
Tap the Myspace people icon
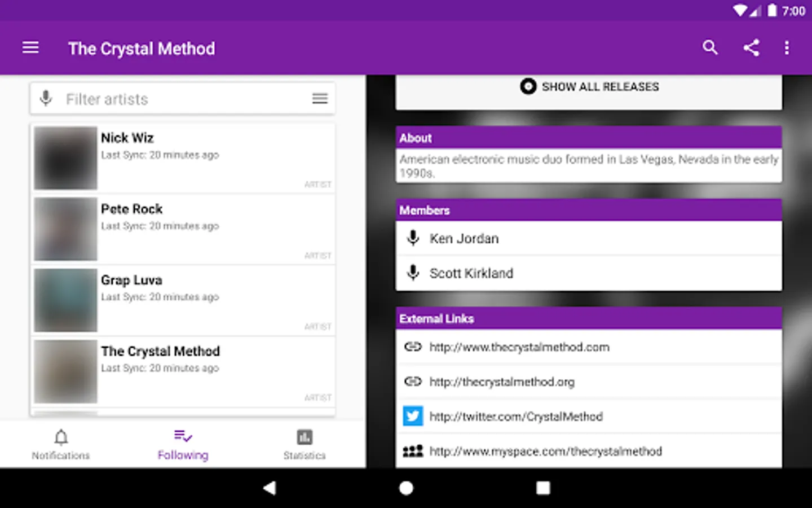click(x=413, y=451)
